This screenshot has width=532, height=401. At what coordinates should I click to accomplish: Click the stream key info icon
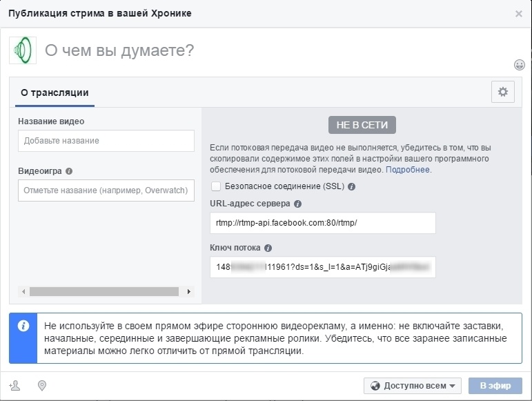268,248
